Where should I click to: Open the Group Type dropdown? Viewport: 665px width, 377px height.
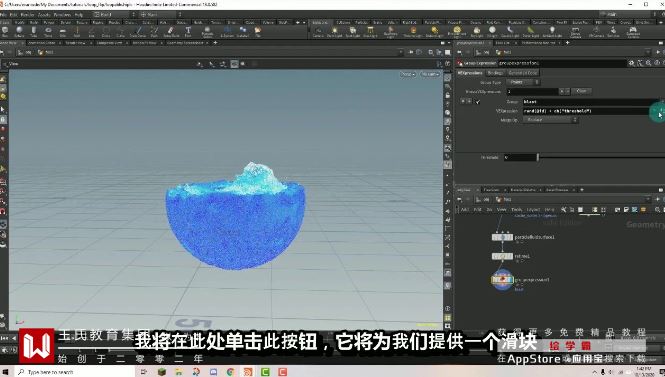click(523, 82)
